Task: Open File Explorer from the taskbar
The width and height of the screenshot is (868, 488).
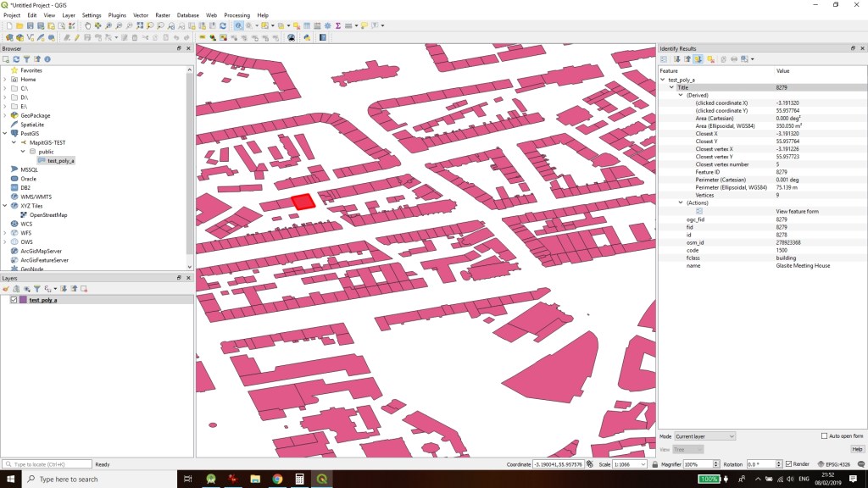Action: (255, 480)
